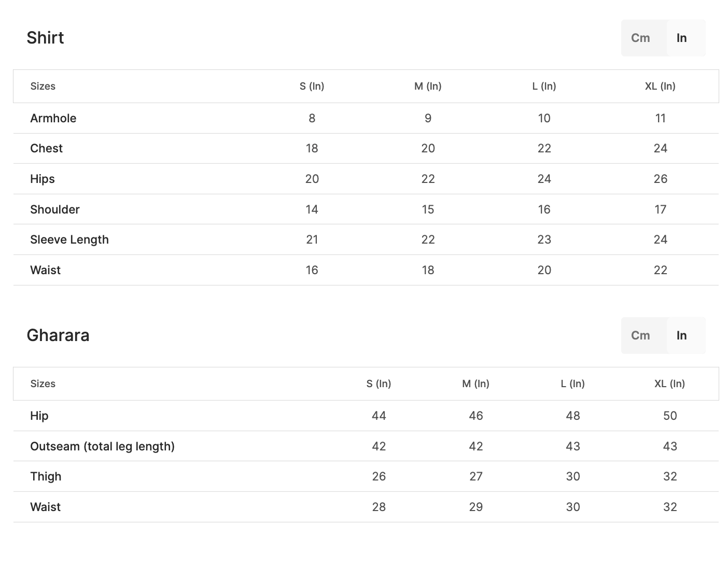Click the Thigh row label
Image resolution: width=728 pixels, height=566 pixels.
46,476
